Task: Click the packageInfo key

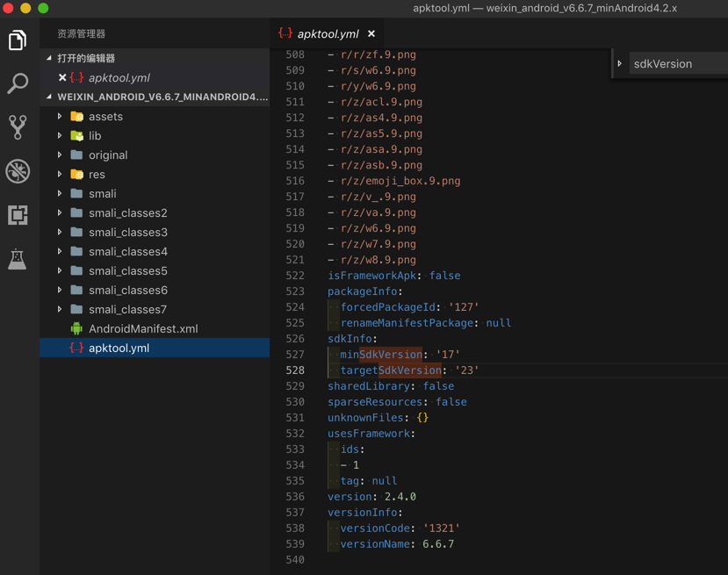Action: 362,291
